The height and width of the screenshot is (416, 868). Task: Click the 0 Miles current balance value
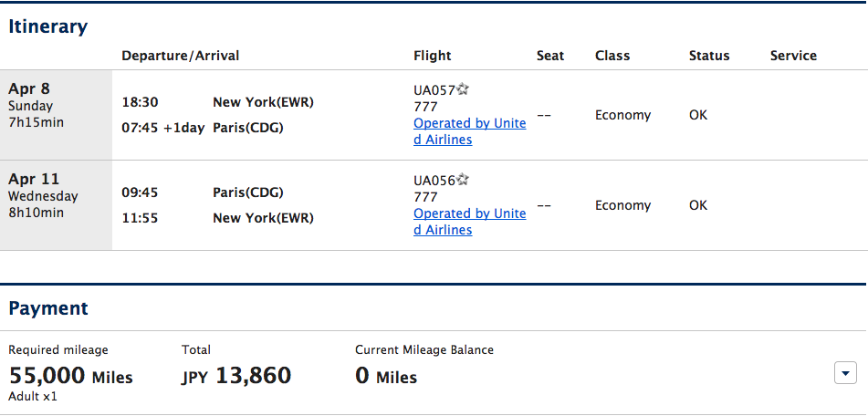click(x=386, y=376)
